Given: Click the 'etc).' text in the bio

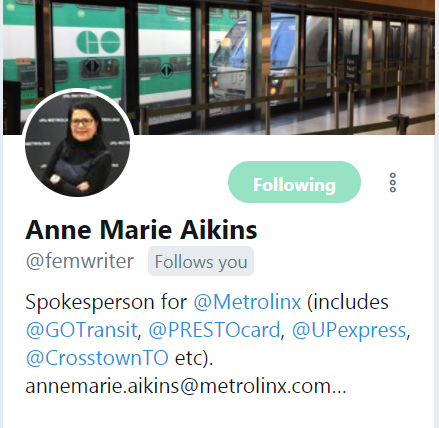Looking at the screenshot, I should (x=194, y=359).
